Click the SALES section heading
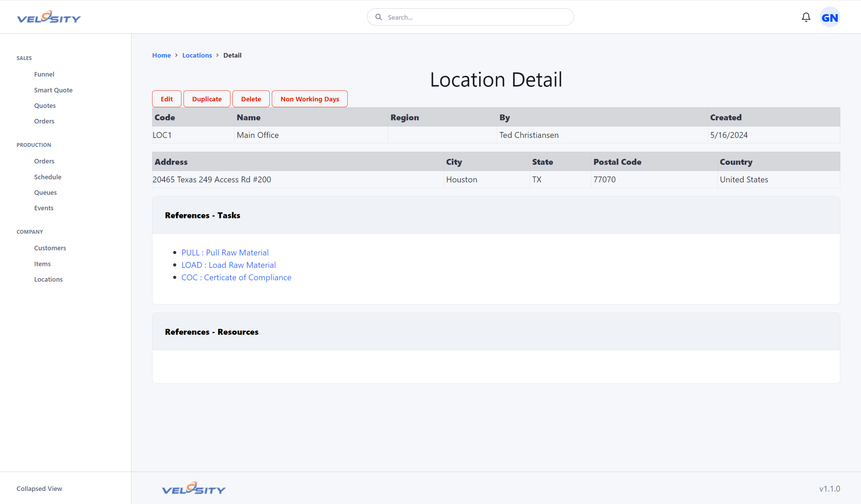This screenshot has height=504, width=861. (x=24, y=58)
